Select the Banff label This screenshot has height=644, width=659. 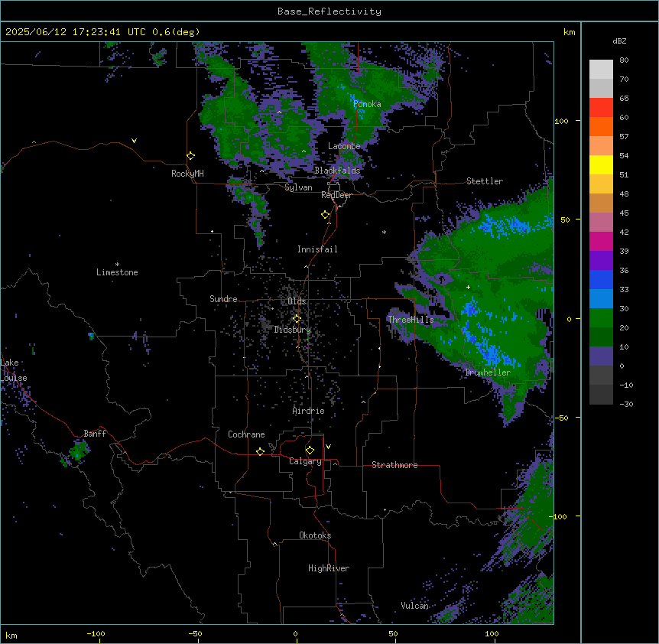[95, 434]
